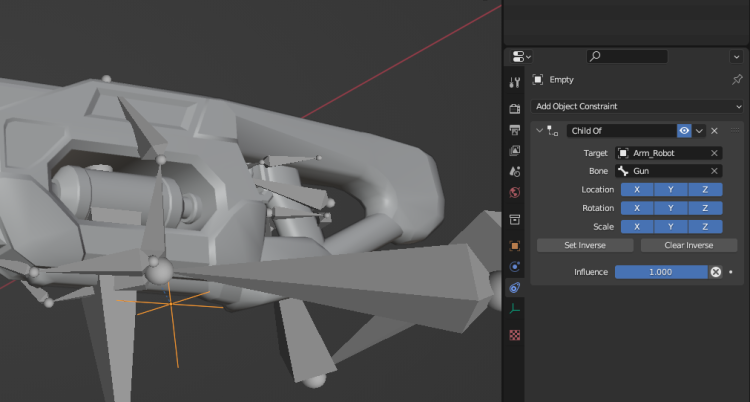This screenshot has height=402, width=750.
Task: Open the Child Of constraint extras dropdown
Action: [x=700, y=131]
